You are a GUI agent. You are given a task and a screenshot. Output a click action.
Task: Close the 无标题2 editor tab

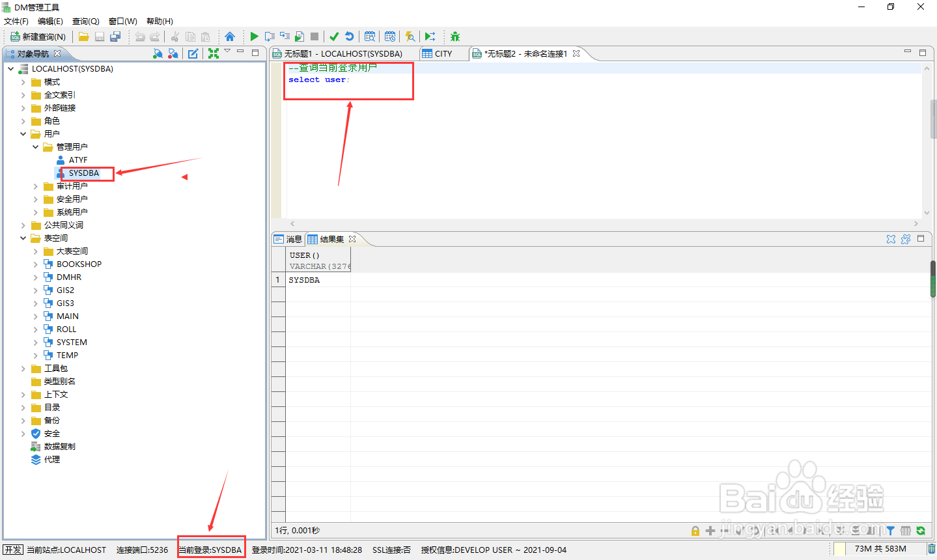point(576,53)
